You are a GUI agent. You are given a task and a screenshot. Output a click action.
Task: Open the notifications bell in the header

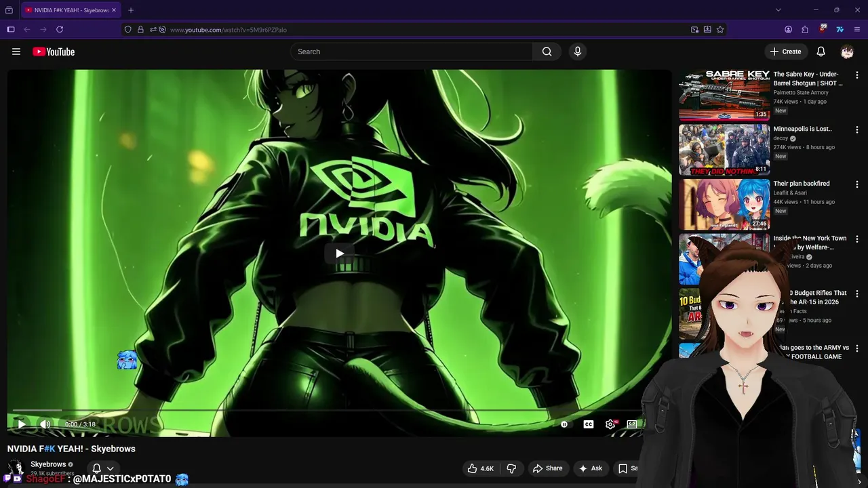pyautogui.click(x=821, y=52)
